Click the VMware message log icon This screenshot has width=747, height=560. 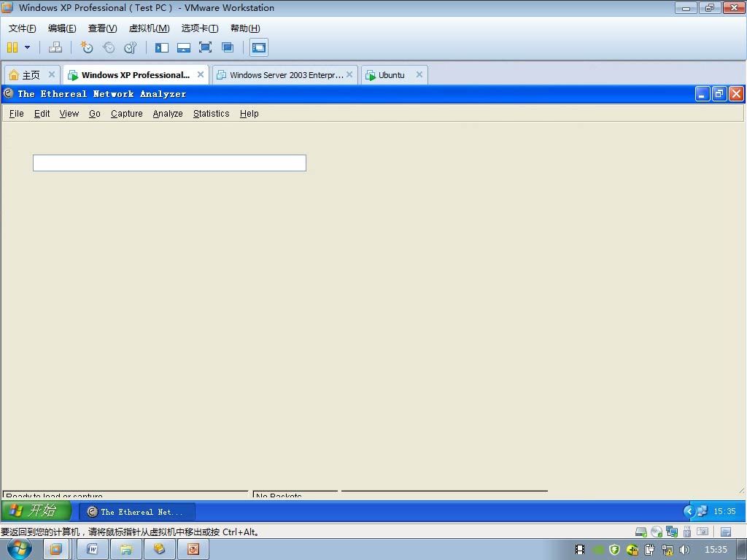726,532
